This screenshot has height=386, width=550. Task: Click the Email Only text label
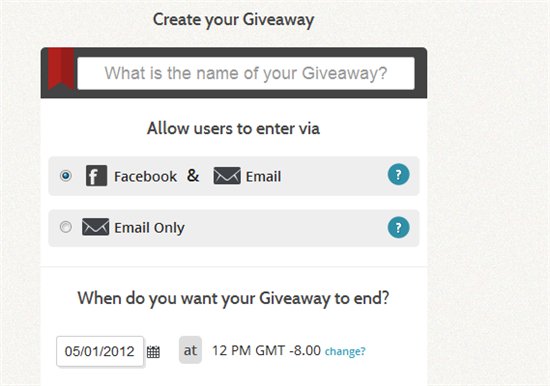(x=149, y=228)
